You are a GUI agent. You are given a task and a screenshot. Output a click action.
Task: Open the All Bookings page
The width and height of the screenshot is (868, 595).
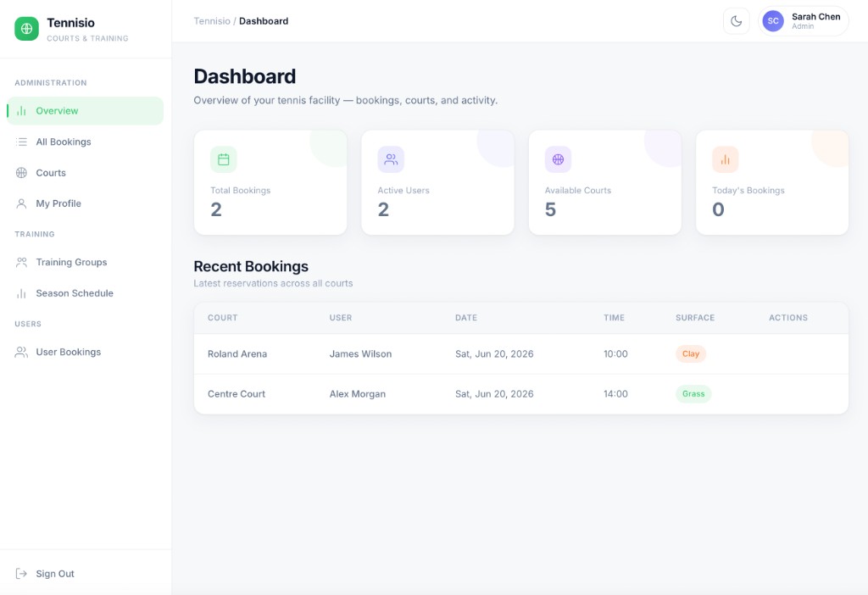click(86, 142)
